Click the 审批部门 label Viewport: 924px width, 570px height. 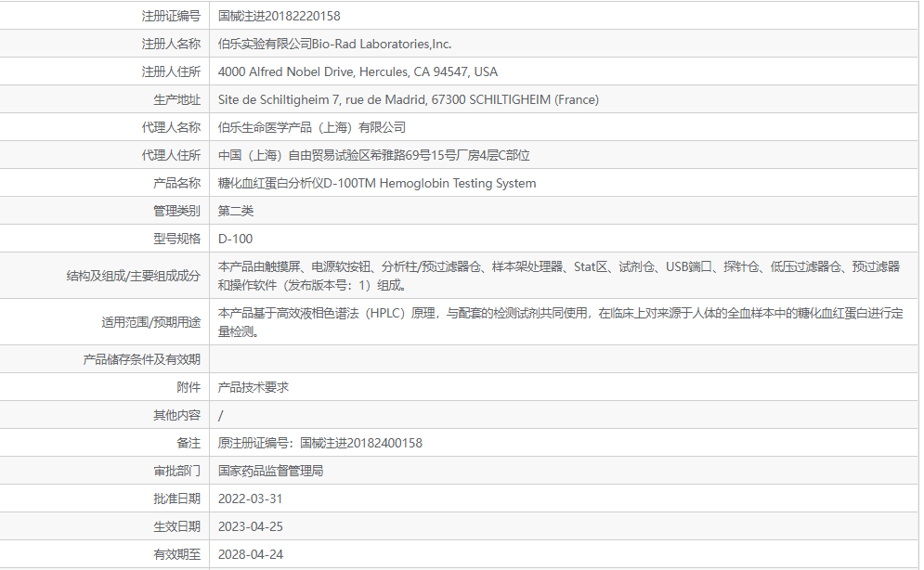point(176,471)
